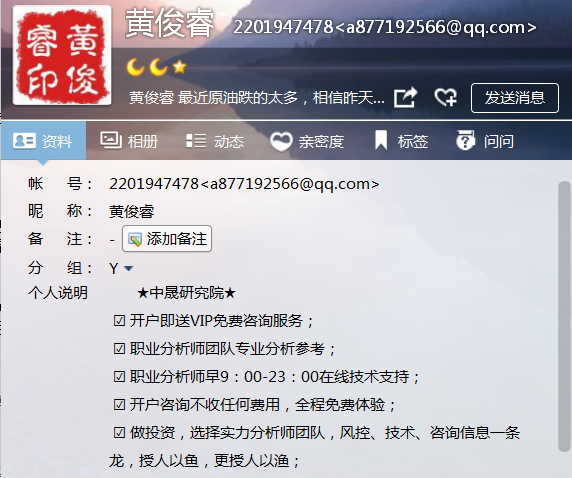
Task: Click the line 做投资，选择实力分析师团队
Action: pyautogui.click(x=316, y=433)
